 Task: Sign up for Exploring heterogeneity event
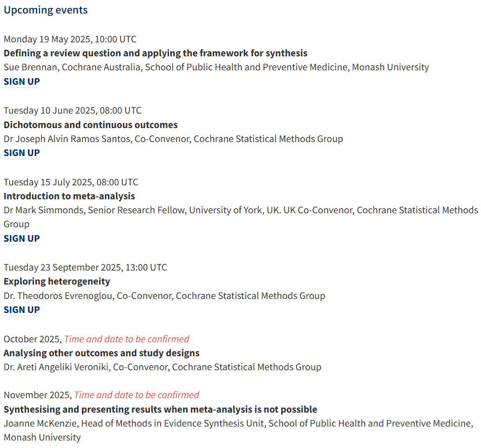pos(22,310)
